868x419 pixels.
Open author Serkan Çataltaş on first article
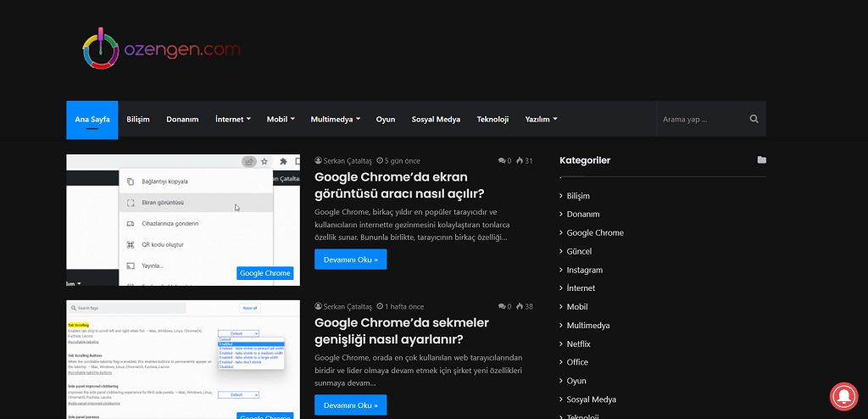pos(347,161)
